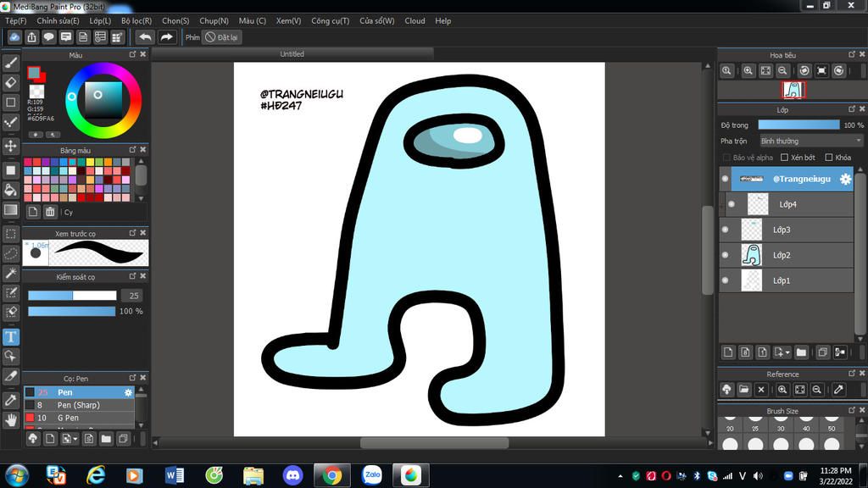Image resolution: width=868 pixels, height=488 pixels.
Task: Switch to the Hand pan tool
Action: point(10,420)
